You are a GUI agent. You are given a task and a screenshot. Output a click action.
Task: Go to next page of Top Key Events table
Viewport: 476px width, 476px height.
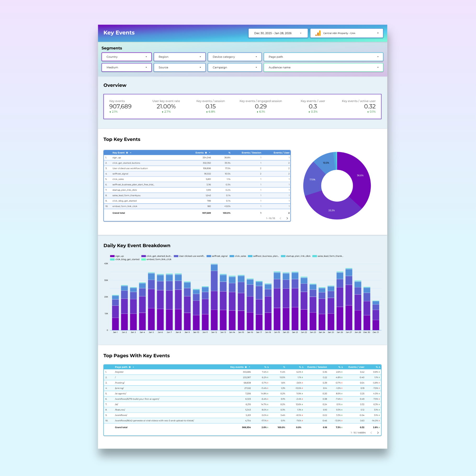(x=287, y=218)
